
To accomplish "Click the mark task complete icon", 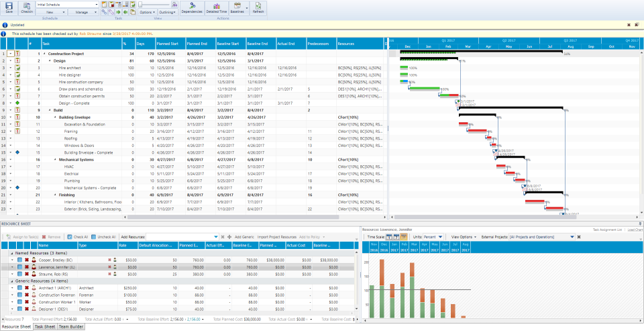I will point(133,5).
